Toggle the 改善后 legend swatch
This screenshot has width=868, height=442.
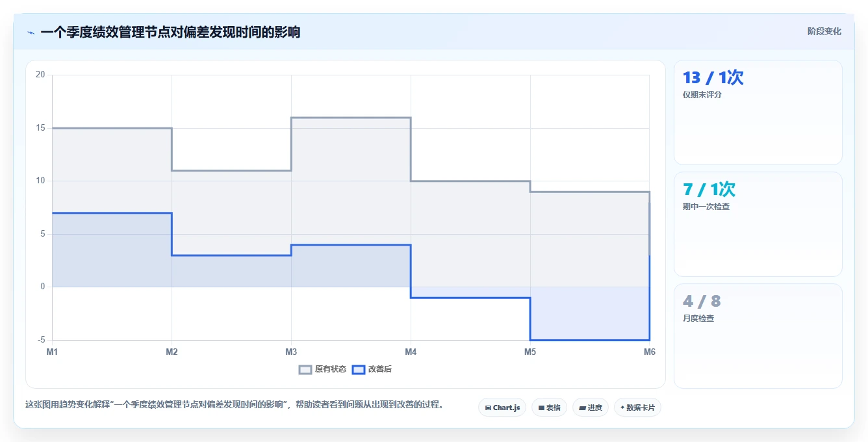click(358, 369)
